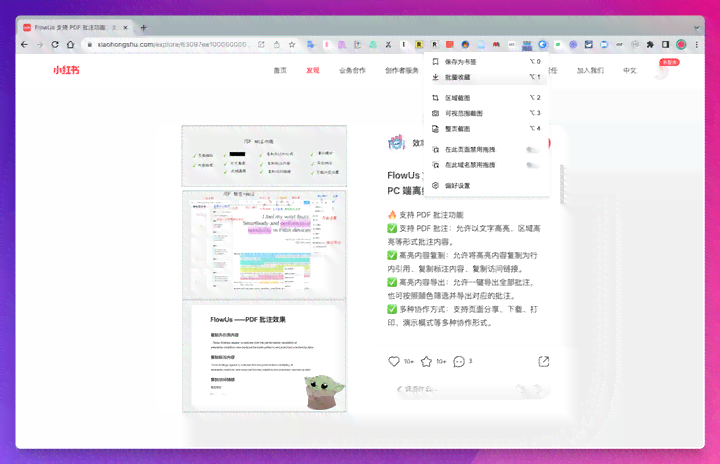Viewport: 720px width, 464px height.
Task: Open comments via the speech bubble icon
Action: coord(459,362)
